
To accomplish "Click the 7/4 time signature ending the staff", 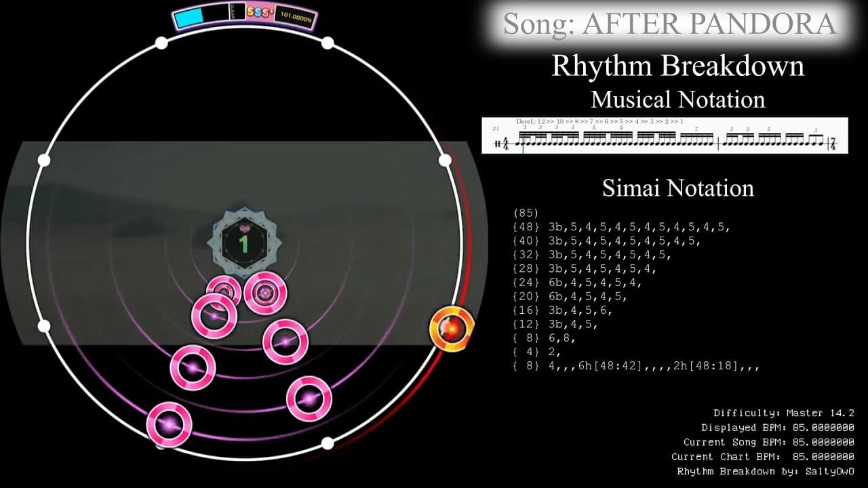I will pyautogui.click(x=833, y=144).
